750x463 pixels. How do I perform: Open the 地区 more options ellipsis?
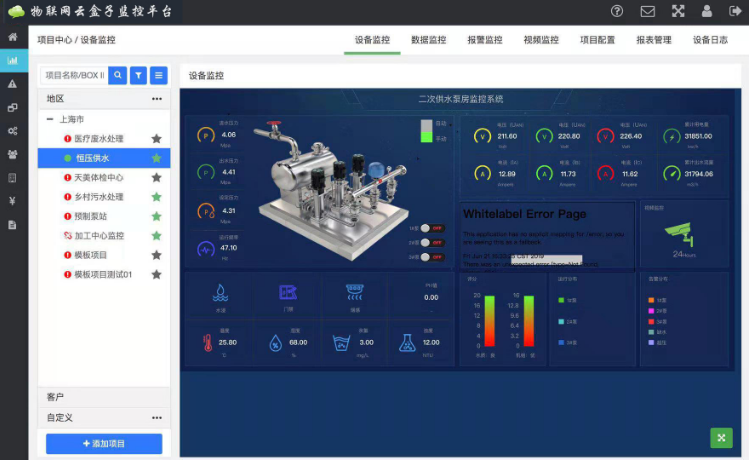(x=156, y=99)
